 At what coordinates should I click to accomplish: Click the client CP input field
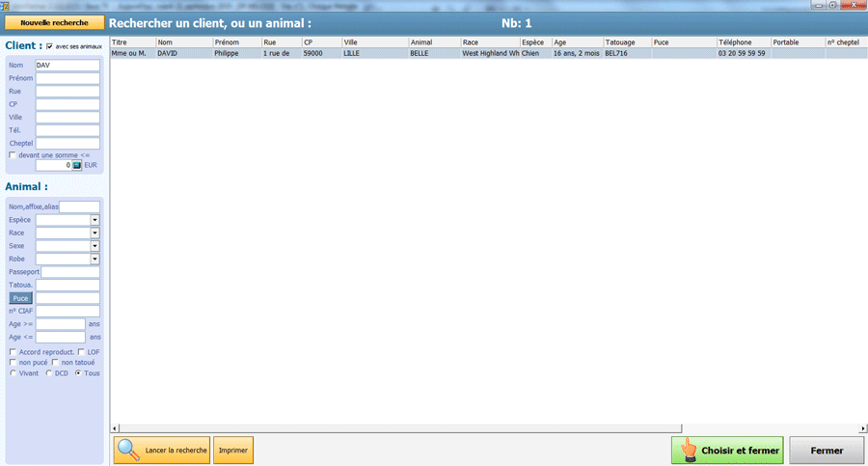click(x=68, y=104)
